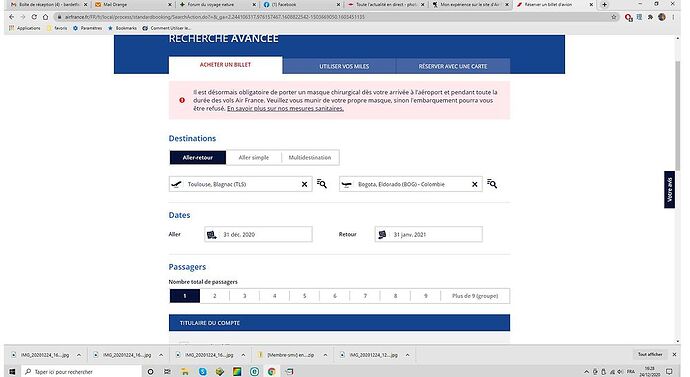690x377 pixels.
Task: Select Plus de 9 (groupe) passengers option
Action: click(x=475, y=296)
